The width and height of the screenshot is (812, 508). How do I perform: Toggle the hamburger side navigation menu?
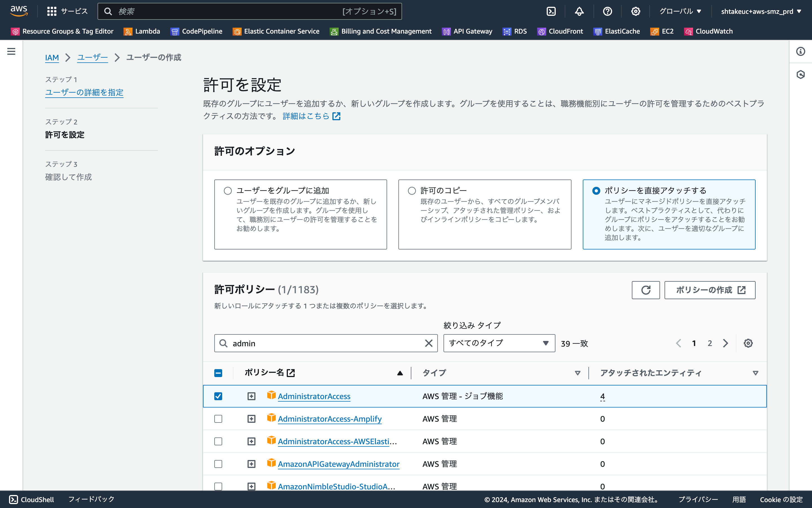tap(11, 51)
